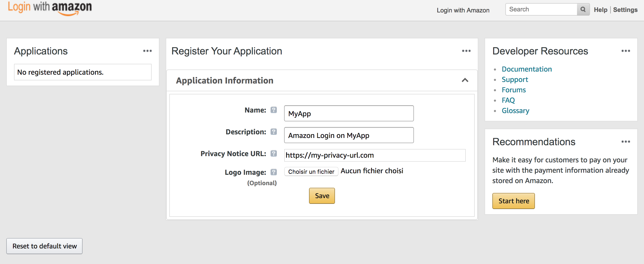The image size is (644, 264).
Task: Click the (Optional) text under Logo Image
Action: tap(262, 183)
